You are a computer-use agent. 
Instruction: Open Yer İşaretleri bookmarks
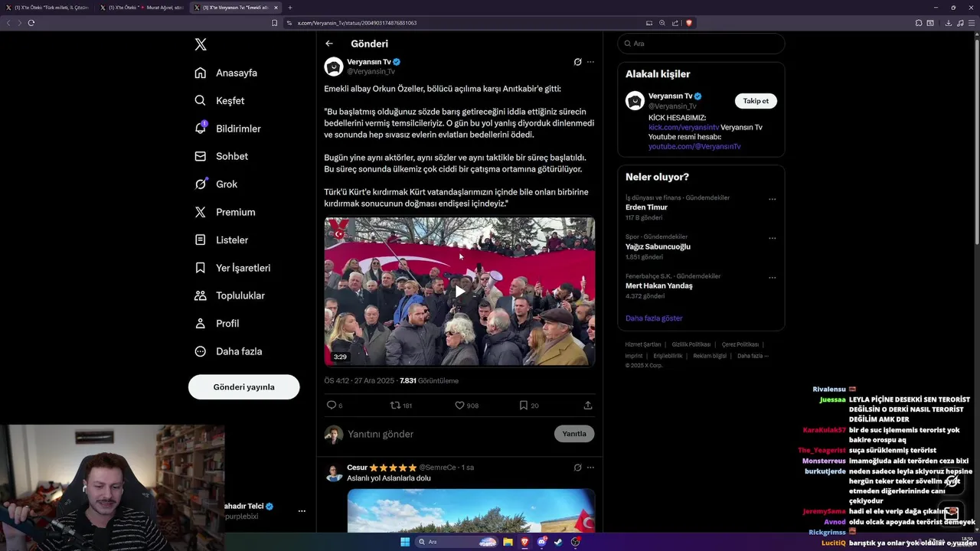[232, 268]
